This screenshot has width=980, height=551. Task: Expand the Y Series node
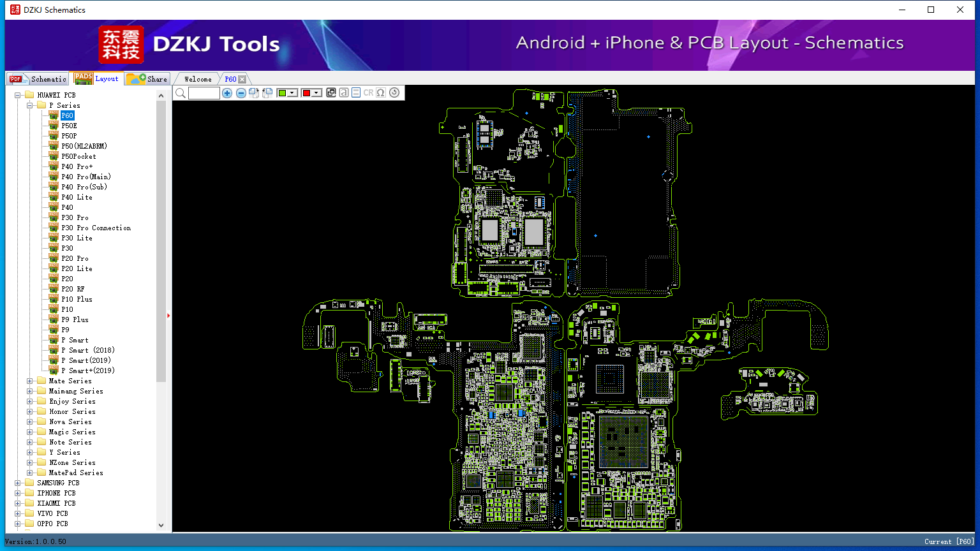coord(30,452)
